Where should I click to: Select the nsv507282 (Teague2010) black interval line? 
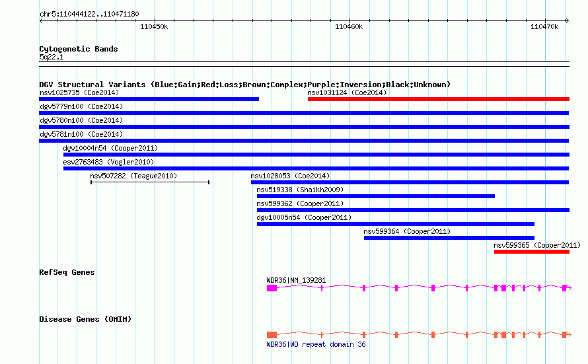click(x=150, y=182)
